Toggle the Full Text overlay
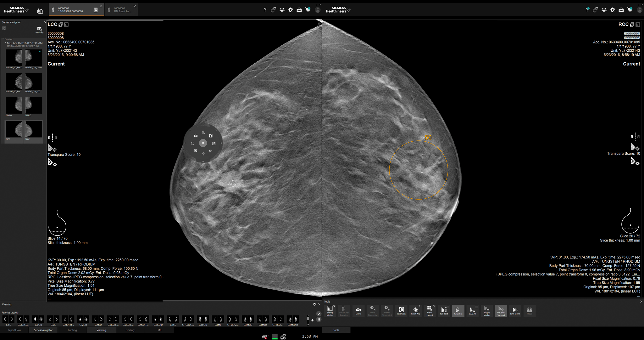Viewport: 644px width, 340px height. (x=444, y=311)
